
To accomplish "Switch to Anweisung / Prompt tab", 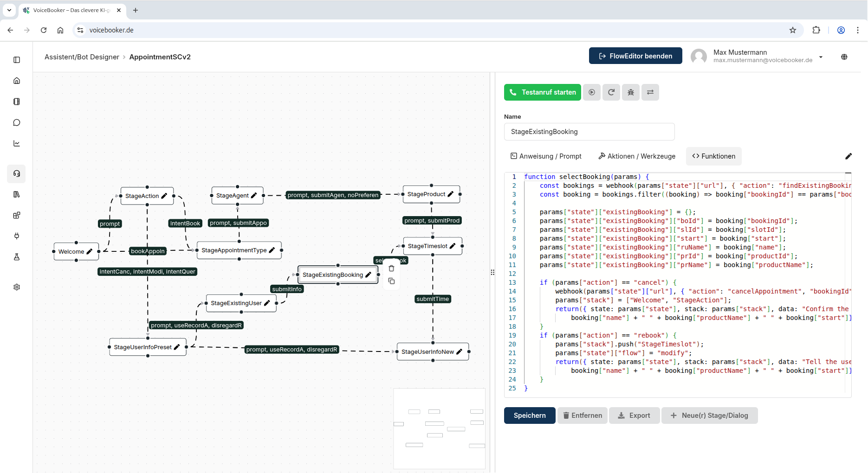I will click(x=546, y=156).
